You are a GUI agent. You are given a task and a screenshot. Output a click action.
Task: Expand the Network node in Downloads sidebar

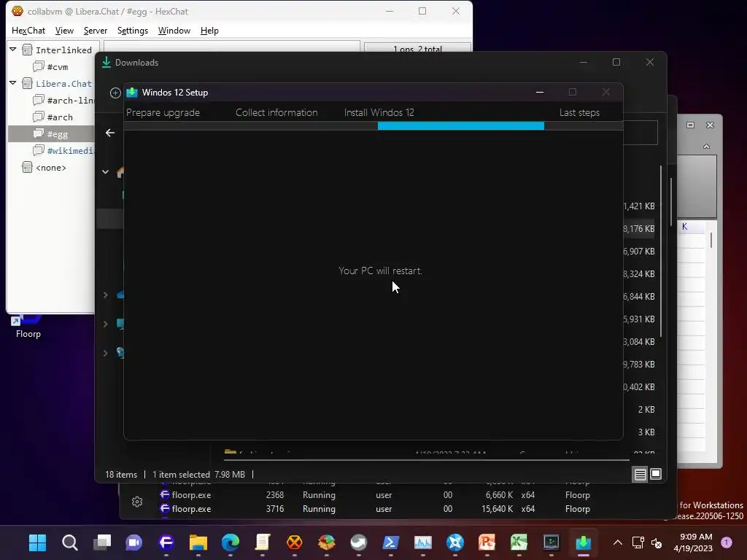[105, 354]
